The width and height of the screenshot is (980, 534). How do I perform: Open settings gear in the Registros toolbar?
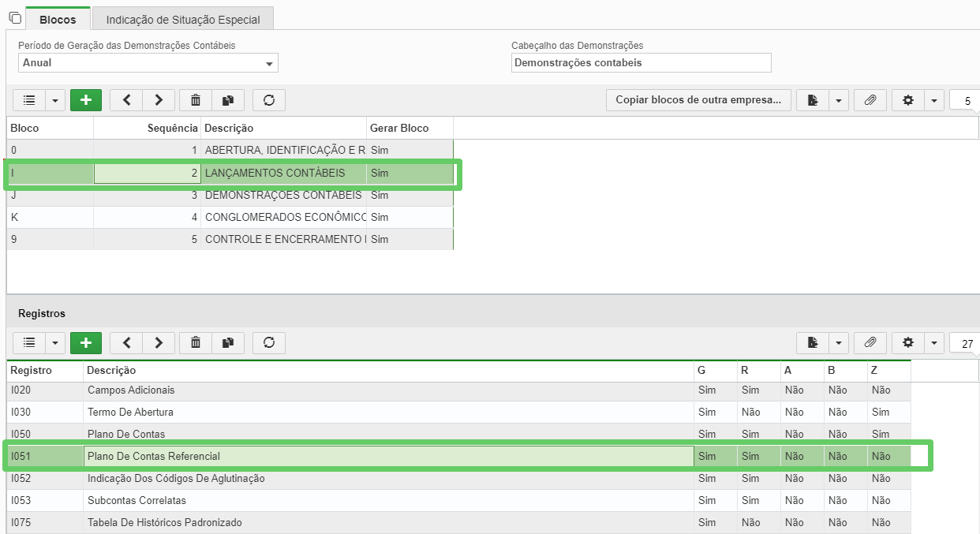(x=907, y=343)
